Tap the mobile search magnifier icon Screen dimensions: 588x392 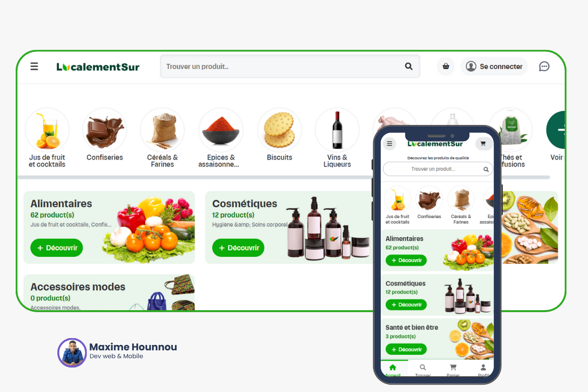point(486,170)
